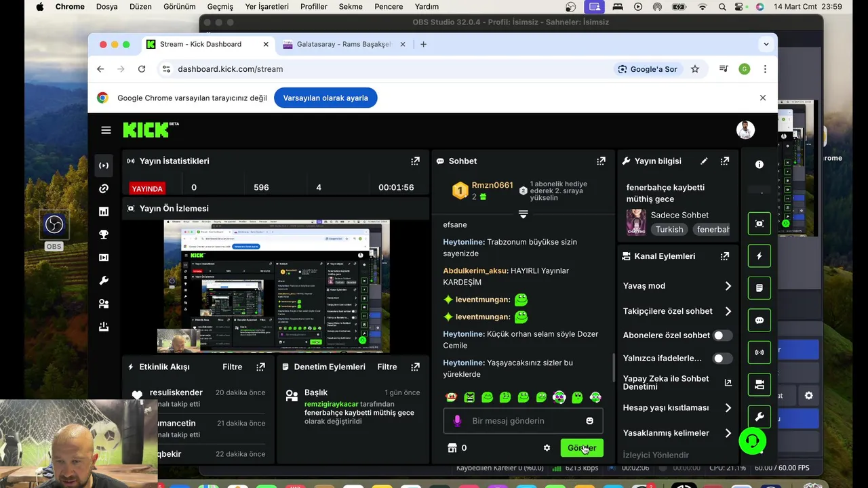Click the shop icon below the message box
The image size is (868, 488).
tap(452, 448)
